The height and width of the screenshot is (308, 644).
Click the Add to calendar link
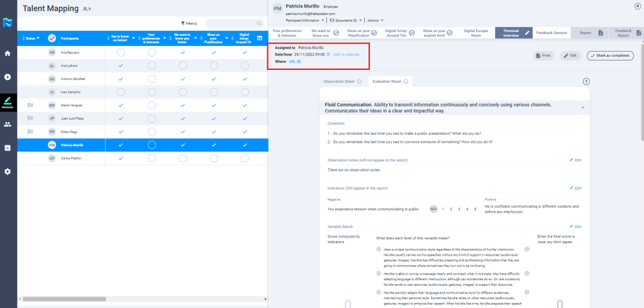(346, 55)
